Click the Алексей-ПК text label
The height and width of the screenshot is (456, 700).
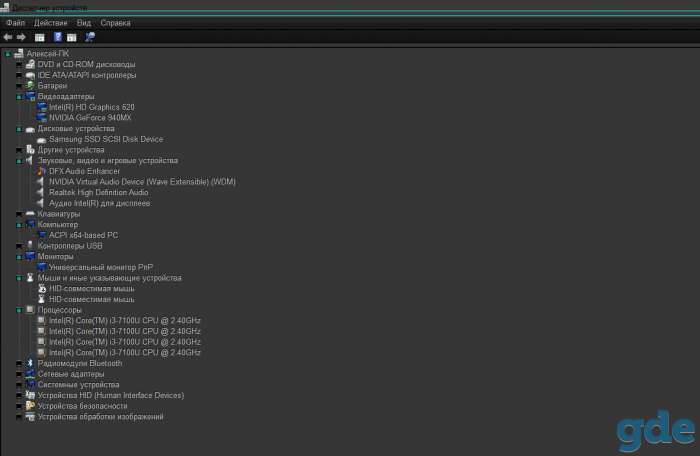pos(48,54)
